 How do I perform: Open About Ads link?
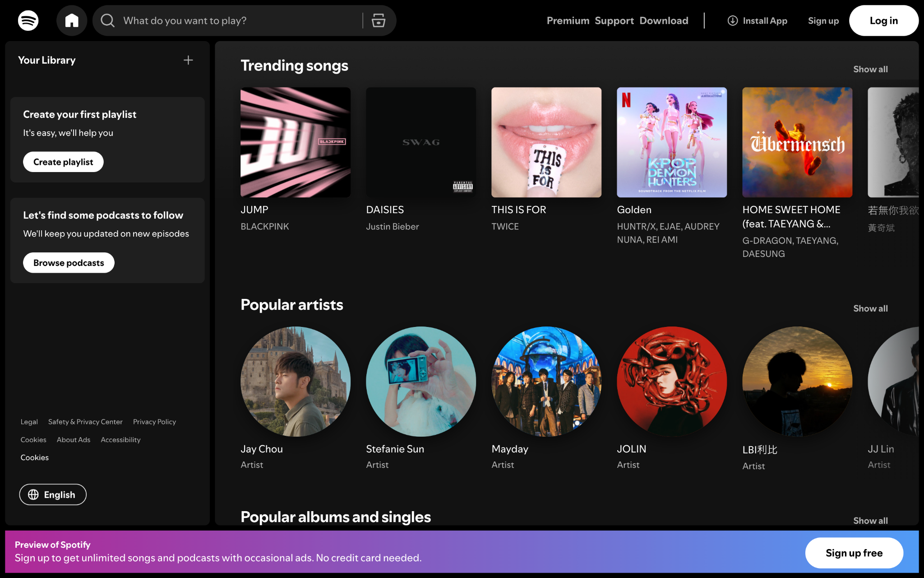point(74,440)
